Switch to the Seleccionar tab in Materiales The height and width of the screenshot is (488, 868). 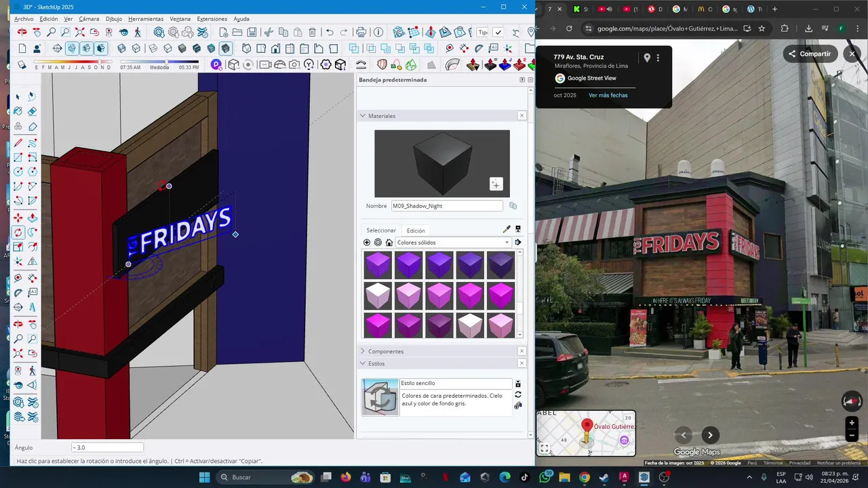(x=381, y=230)
